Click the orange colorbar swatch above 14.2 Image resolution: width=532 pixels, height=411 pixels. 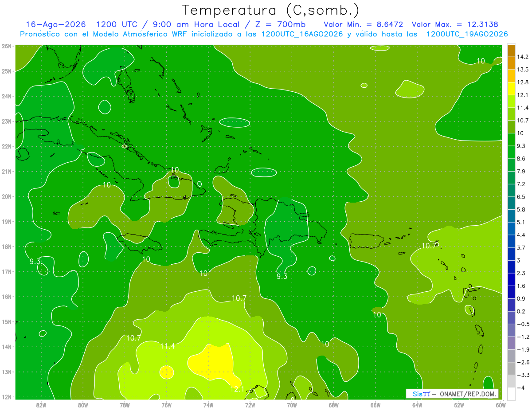[511, 51]
